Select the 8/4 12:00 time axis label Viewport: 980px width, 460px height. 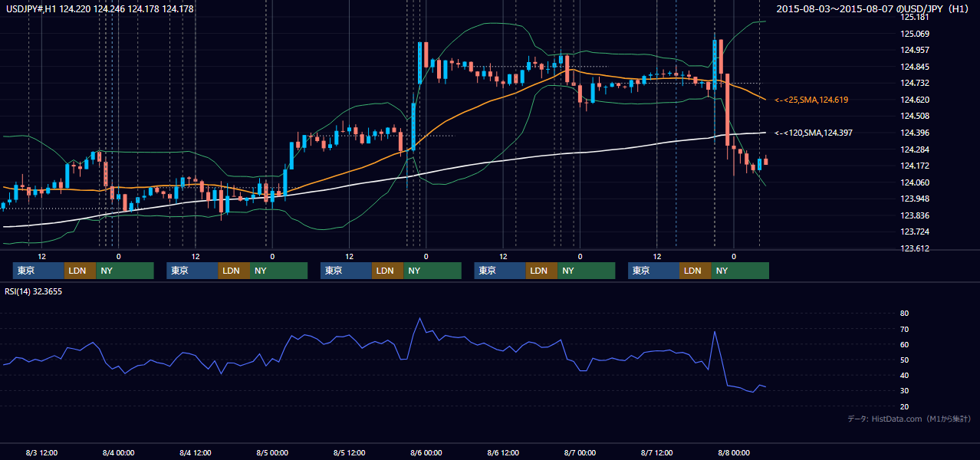196,452
